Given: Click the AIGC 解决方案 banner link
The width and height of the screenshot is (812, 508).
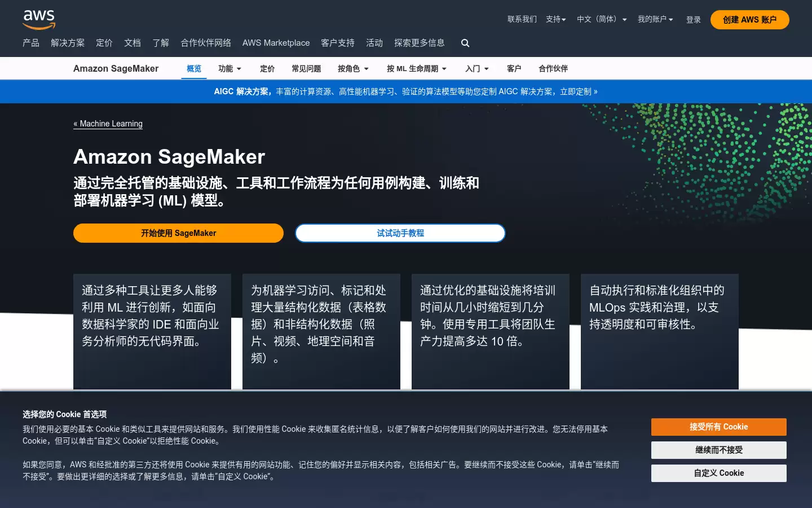Looking at the screenshot, I should pyautogui.click(x=406, y=91).
